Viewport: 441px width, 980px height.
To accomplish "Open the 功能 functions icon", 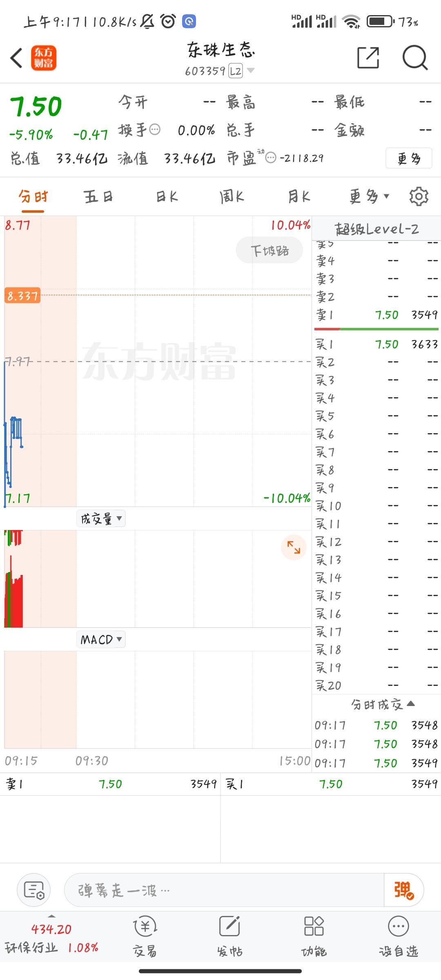I will 314,937.
